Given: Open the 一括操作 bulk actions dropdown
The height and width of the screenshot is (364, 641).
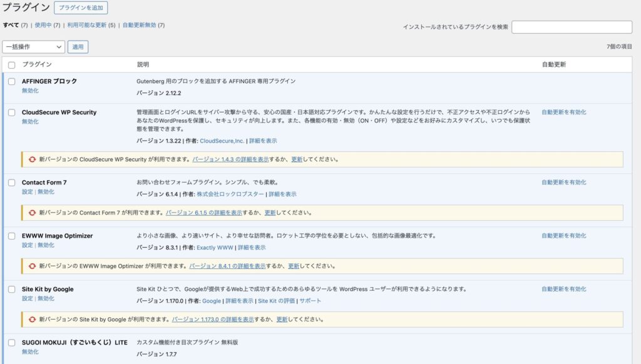Looking at the screenshot, I should 33,47.
